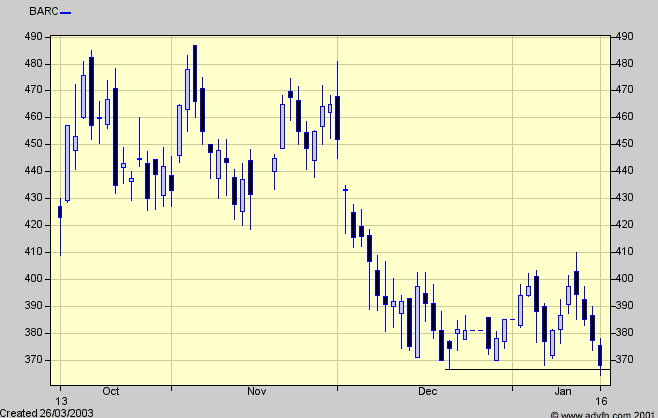Image resolution: width=658 pixels, height=418 pixels.
Task: Click the first candlestick on 13 Oct
Action: [60, 227]
